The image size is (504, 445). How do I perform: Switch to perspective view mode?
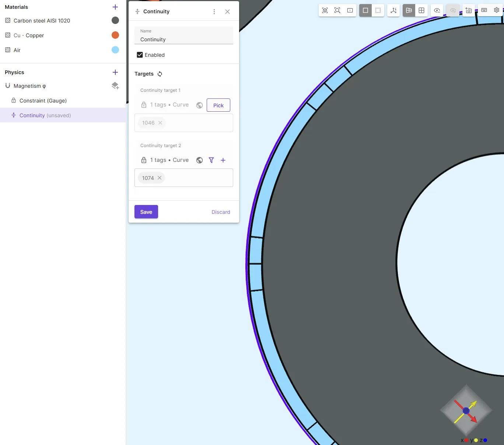(409, 10)
